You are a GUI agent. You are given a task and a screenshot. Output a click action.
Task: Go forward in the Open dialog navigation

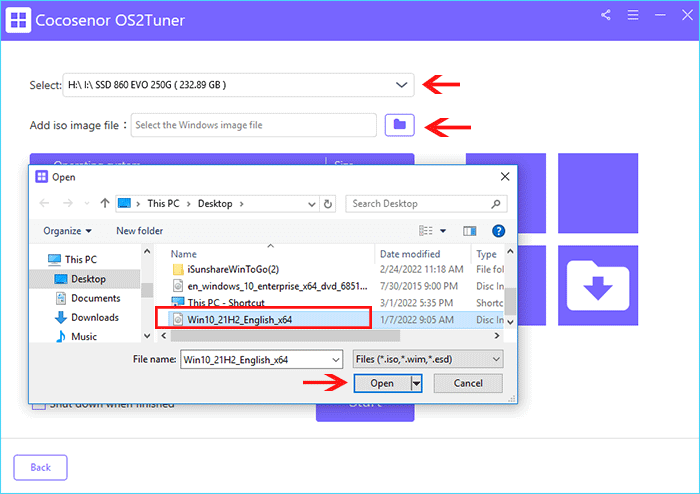(67, 203)
